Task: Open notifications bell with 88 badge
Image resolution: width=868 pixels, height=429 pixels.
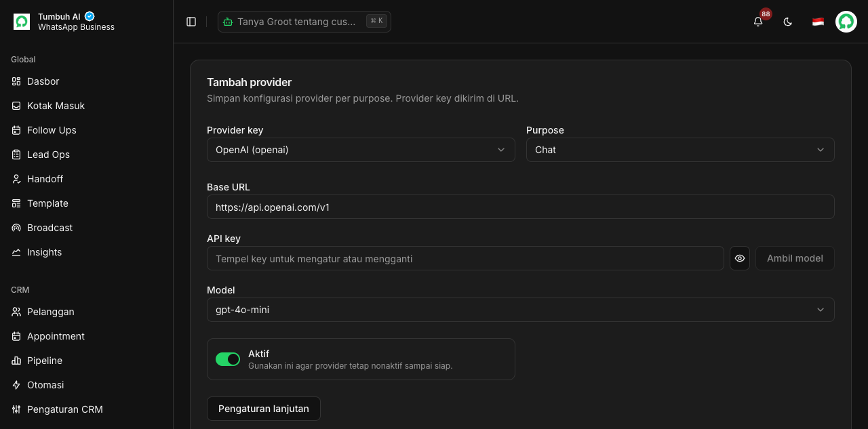Action: pyautogui.click(x=758, y=22)
